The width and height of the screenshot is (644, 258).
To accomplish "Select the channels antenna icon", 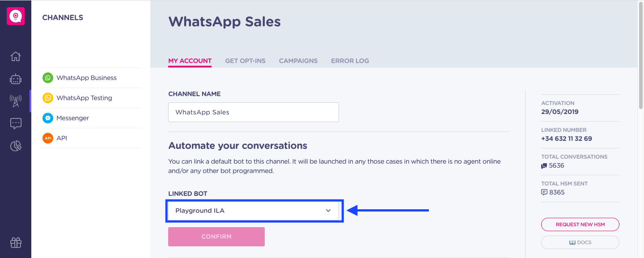I will coord(16,101).
